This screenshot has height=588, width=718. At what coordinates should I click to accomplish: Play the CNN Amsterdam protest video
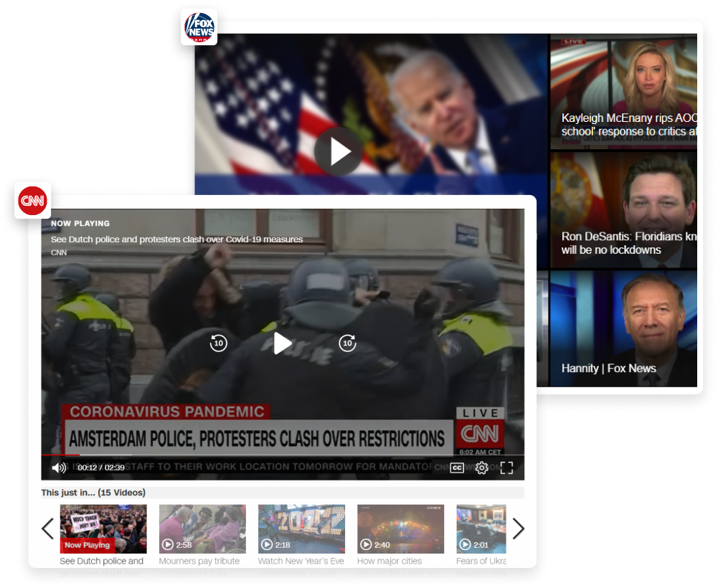pos(283,343)
